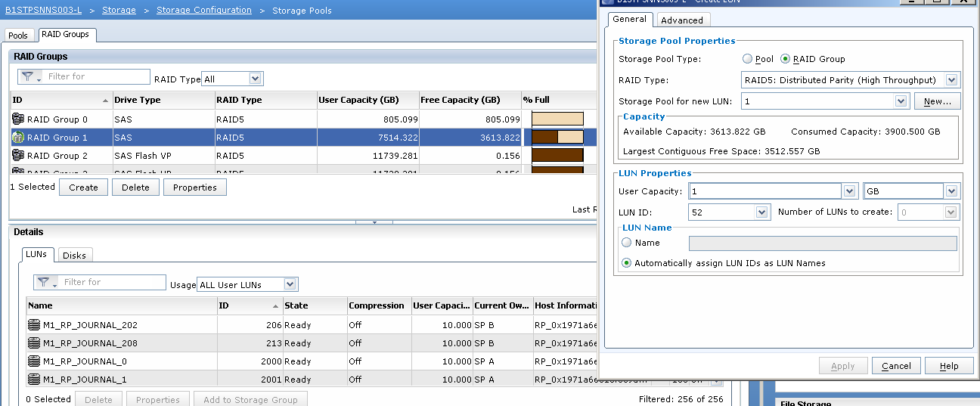Open the Storage Pool for new LUN dropdown

(x=901, y=101)
